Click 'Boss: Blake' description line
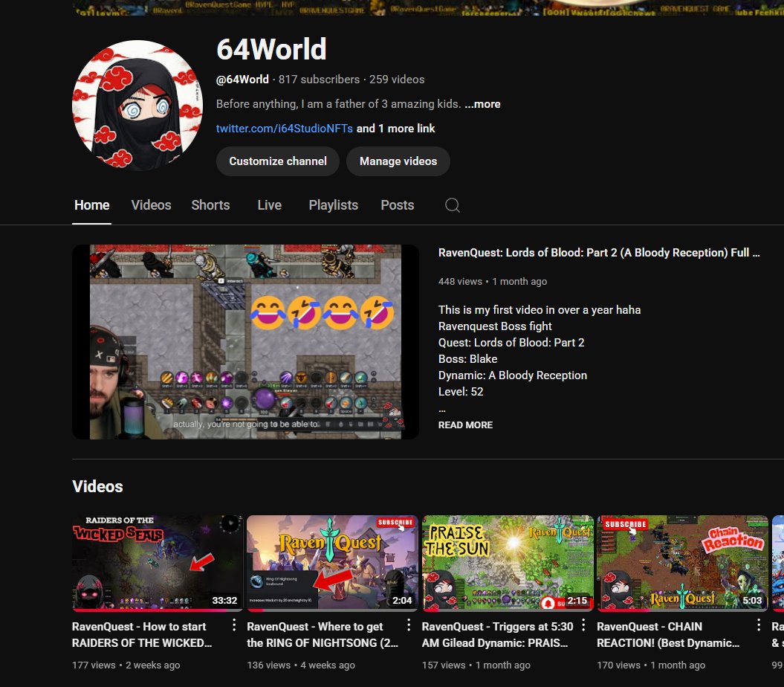This screenshot has width=784, height=687. coord(468,359)
